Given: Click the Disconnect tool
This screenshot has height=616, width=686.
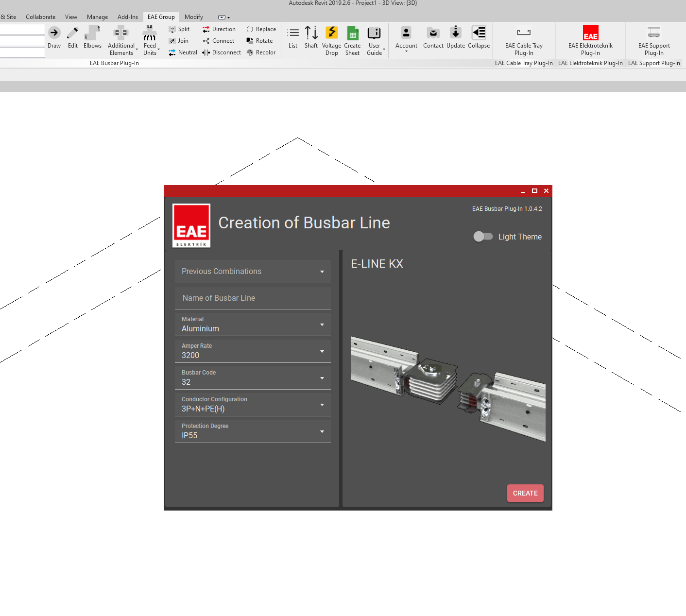Looking at the screenshot, I should coord(222,52).
